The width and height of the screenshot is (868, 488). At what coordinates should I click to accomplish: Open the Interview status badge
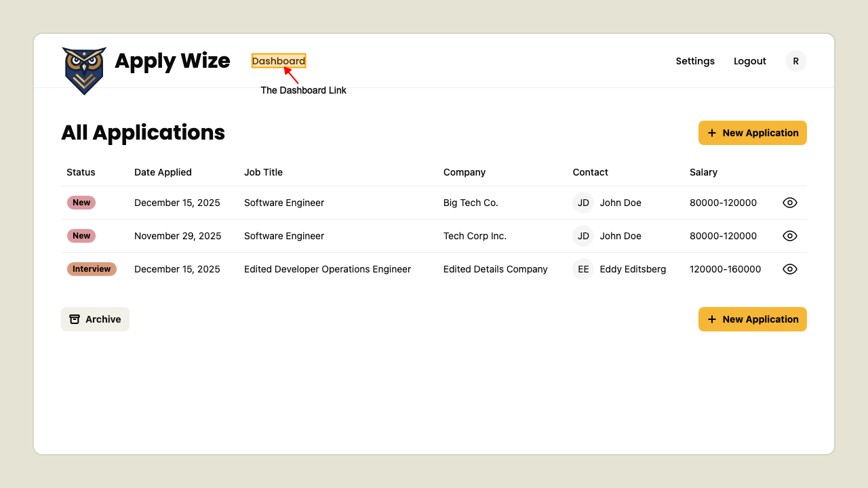click(x=92, y=269)
